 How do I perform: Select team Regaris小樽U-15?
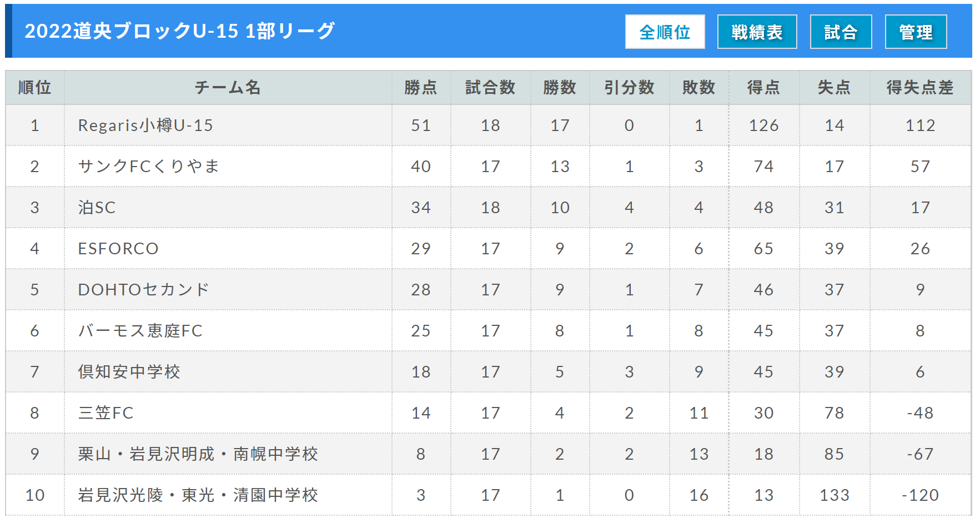pyautogui.click(x=145, y=125)
